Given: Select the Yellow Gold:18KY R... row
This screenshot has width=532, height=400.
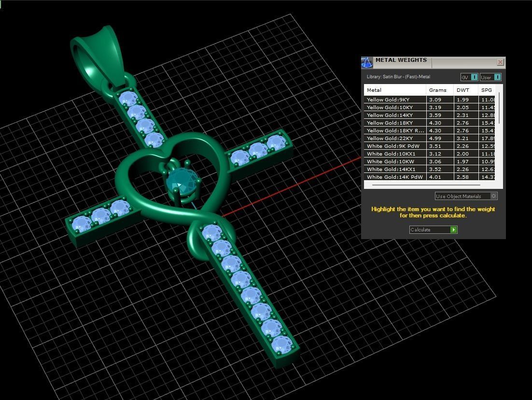Looking at the screenshot, I should pos(430,130).
